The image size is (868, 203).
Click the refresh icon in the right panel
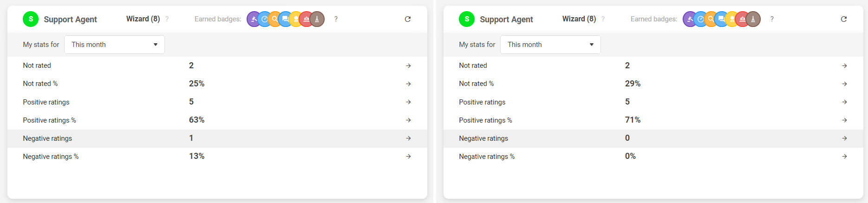click(844, 19)
